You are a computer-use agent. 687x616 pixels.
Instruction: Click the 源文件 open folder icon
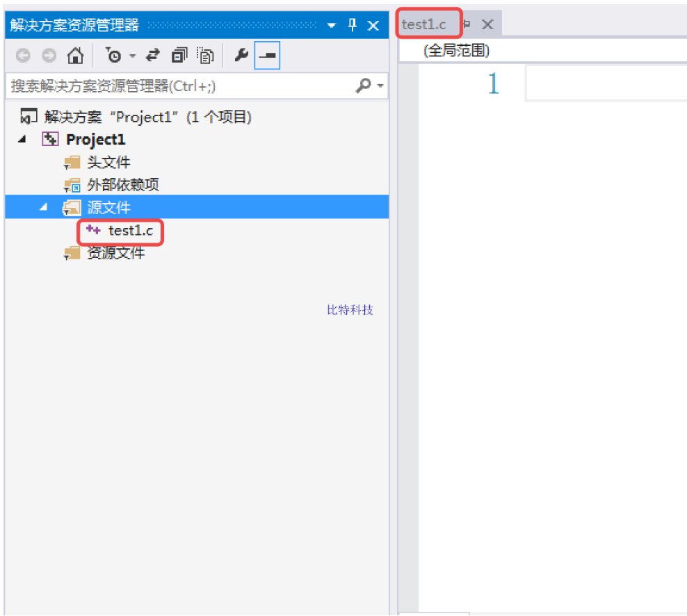[72, 208]
